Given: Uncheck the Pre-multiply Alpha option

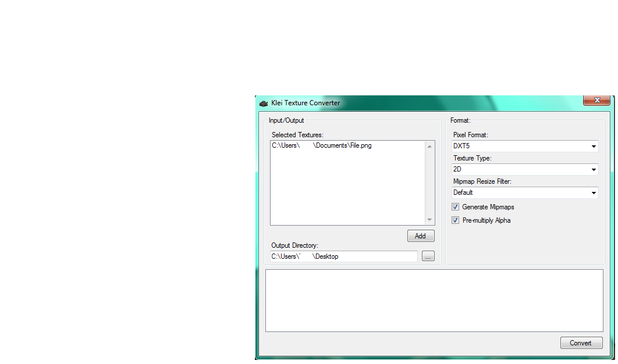Looking at the screenshot, I should click(x=456, y=220).
